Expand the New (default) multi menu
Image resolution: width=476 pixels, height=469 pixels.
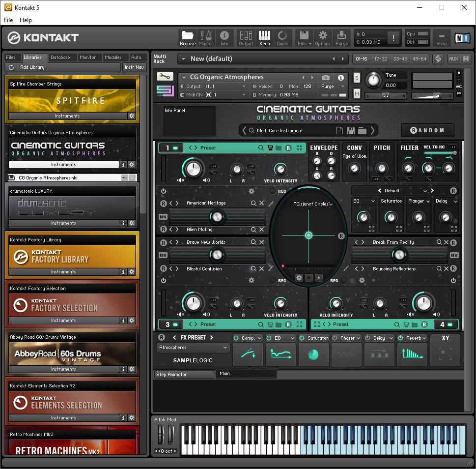click(x=183, y=59)
